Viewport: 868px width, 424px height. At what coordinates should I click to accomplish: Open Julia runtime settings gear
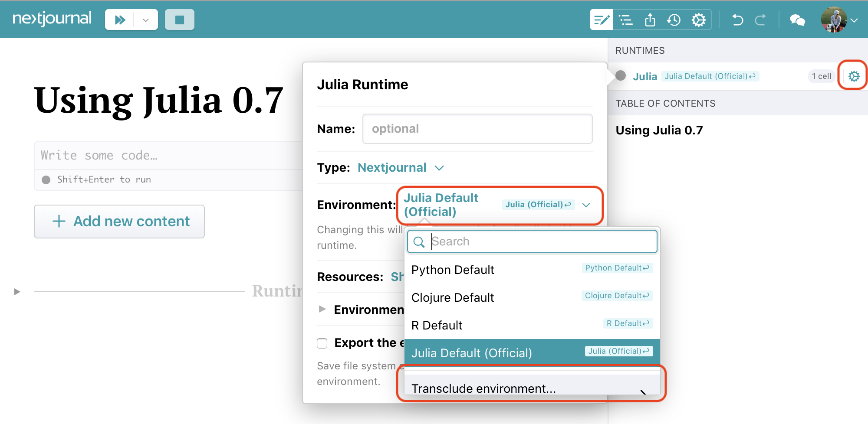854,76
